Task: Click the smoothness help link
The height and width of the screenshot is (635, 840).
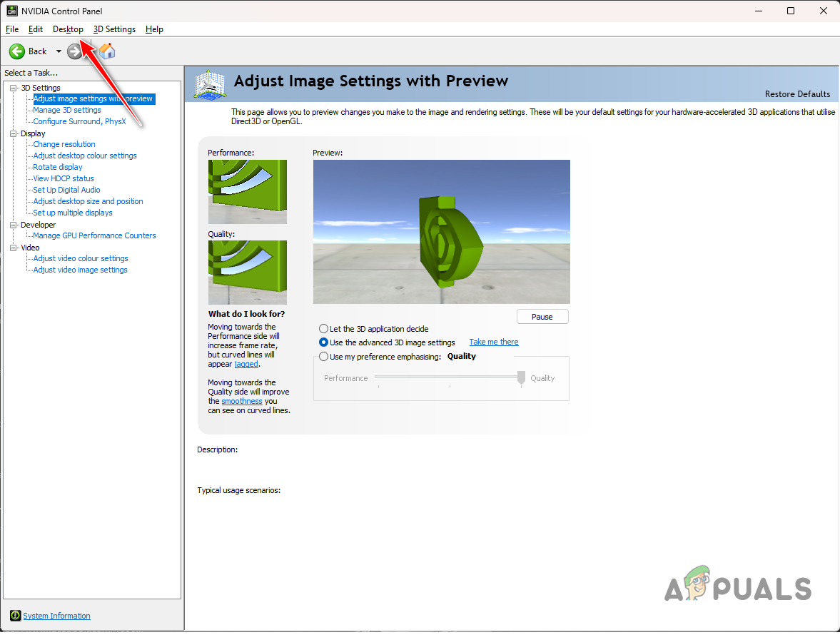Action: pyautogui.click(x=242, y=401)
